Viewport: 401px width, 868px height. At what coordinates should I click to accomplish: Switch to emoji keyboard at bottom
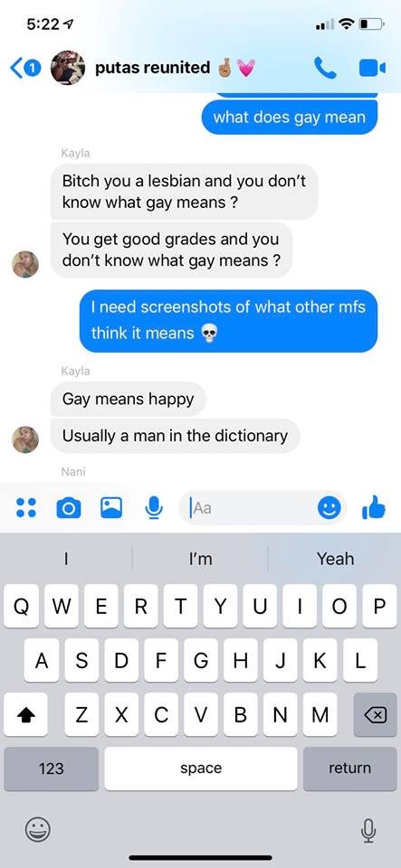point(38,829)
